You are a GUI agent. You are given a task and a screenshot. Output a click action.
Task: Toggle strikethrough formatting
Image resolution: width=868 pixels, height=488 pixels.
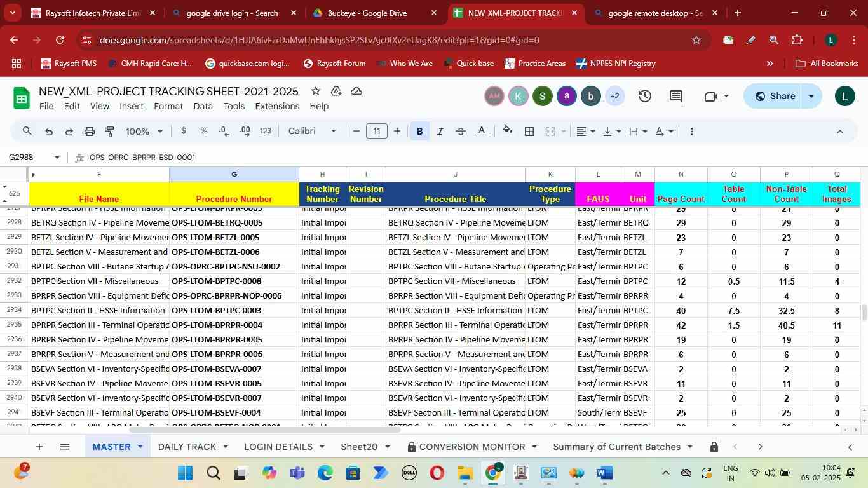(x=461, y=132)
